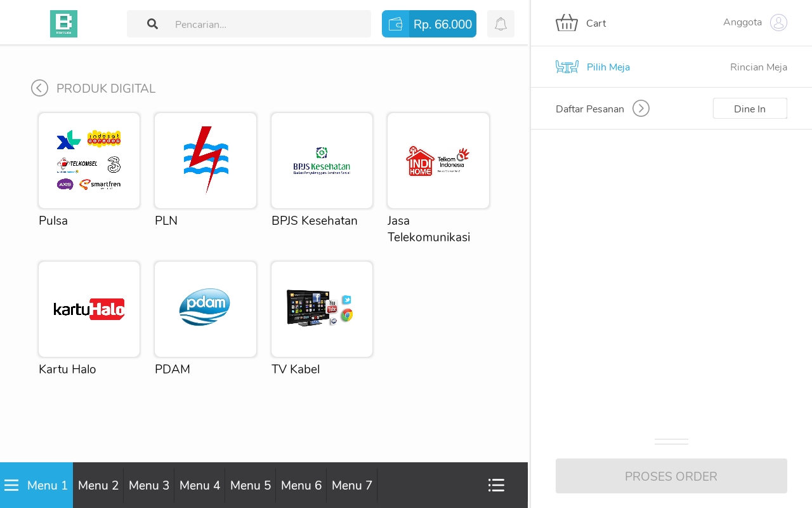812x508 pixels.
Task: Click the Pulsa product label
Action: point(53,221)
